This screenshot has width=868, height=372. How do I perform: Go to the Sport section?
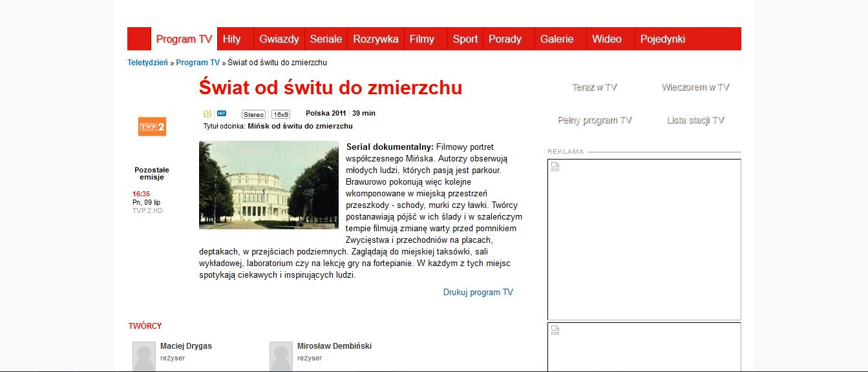point(465,39)
